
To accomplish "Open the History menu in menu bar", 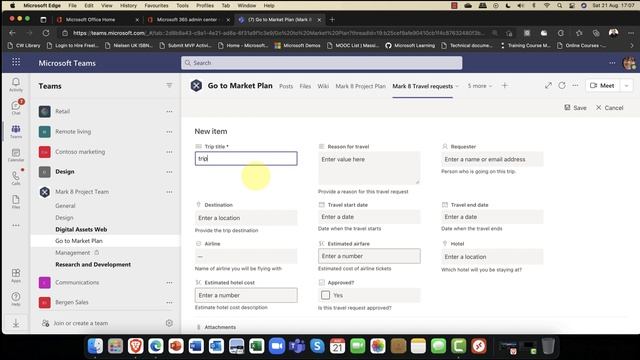I will [x=128, y=5].
